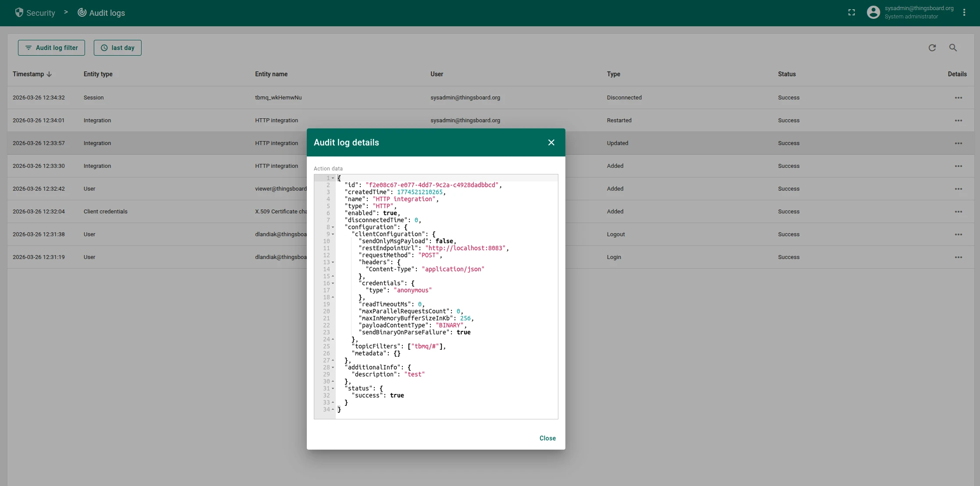Click the Restarted type cell
The width and height of the screenshot is (980, 486).
tap(619, 121)
